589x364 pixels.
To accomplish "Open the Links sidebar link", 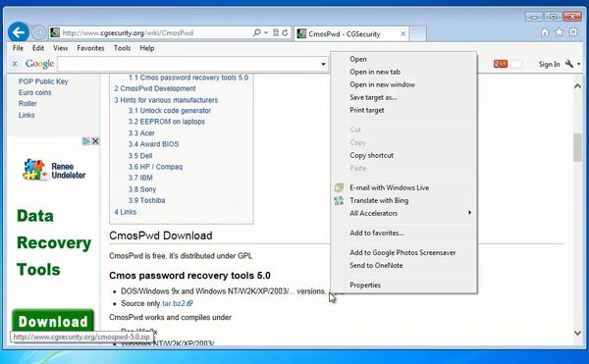I will click(x=27, y=115).
